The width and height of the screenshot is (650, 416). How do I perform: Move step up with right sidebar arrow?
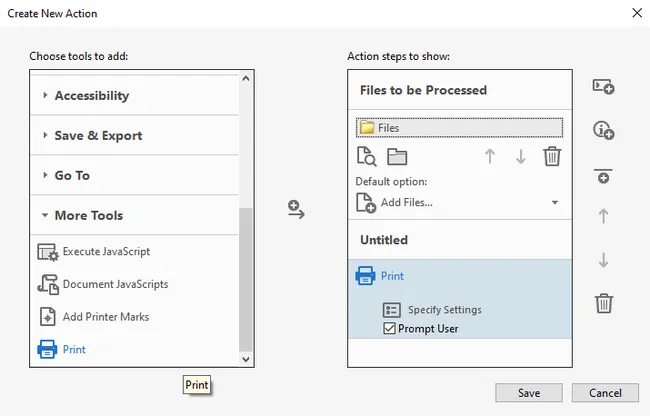[603, 216]
